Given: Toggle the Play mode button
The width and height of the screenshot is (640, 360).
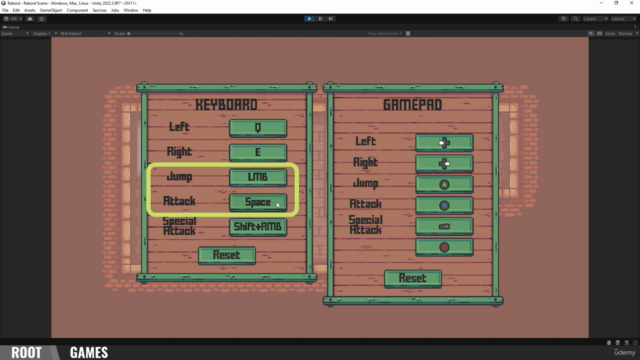Looking at the screenshot, I should tap(309, 19).
